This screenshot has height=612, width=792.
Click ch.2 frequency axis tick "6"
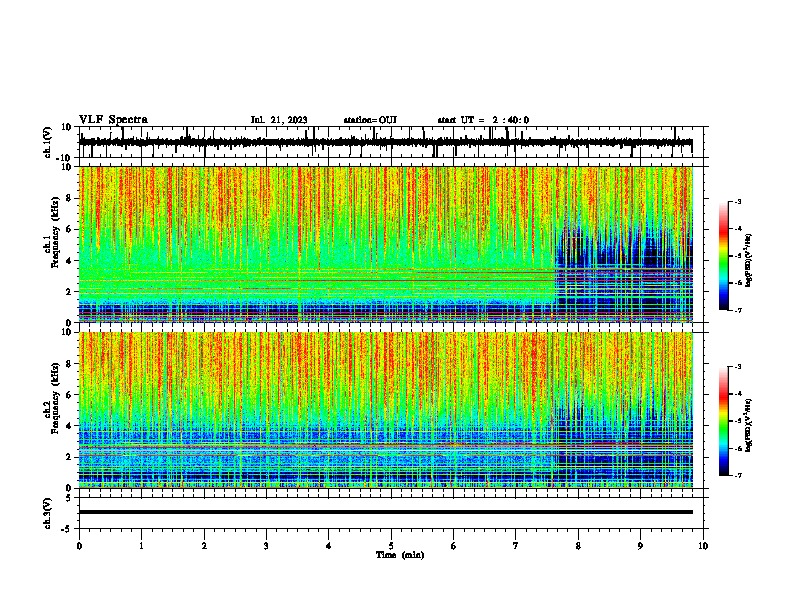(x=69, y=395)
